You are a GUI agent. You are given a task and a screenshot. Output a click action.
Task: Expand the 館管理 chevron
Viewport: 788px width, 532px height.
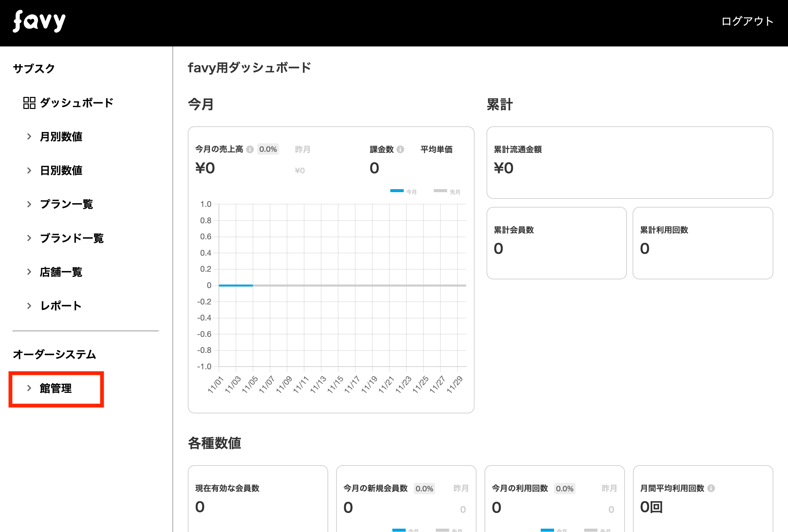(x=29, y=388)
